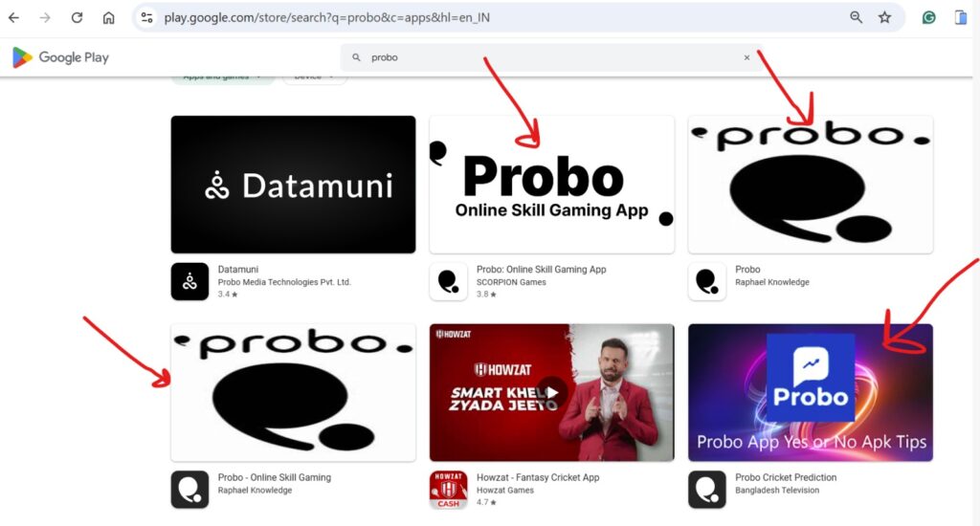Go to browser home page icon

[108, 17]
